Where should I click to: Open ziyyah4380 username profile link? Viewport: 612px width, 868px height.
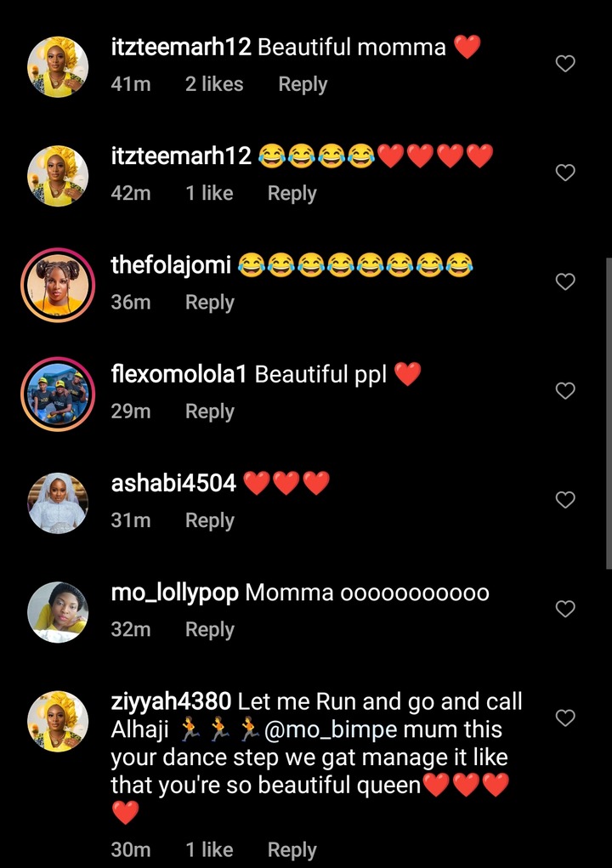(171, 702)
